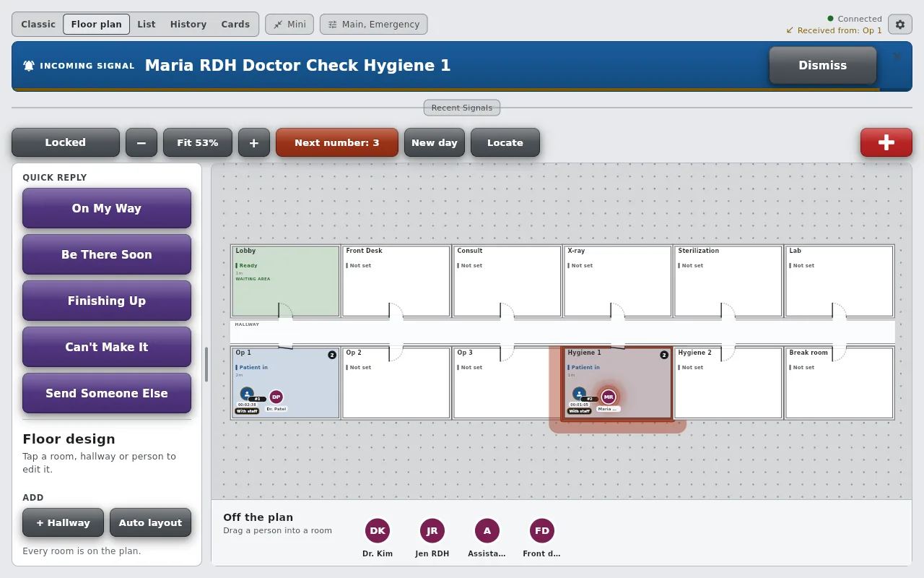This screenshot has height=578, width=924.
Task: Toggle Mini view mode
Action: pyautogui.click(x=289, y=24)
